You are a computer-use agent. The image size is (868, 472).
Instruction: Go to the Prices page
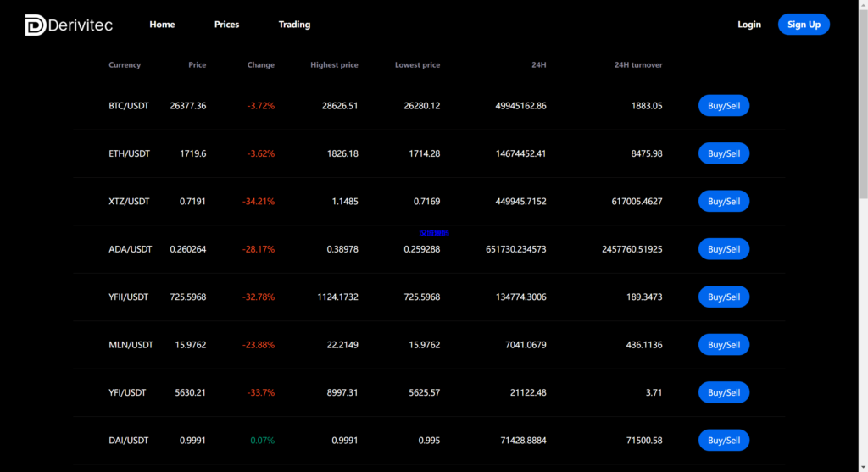[226, 25]
